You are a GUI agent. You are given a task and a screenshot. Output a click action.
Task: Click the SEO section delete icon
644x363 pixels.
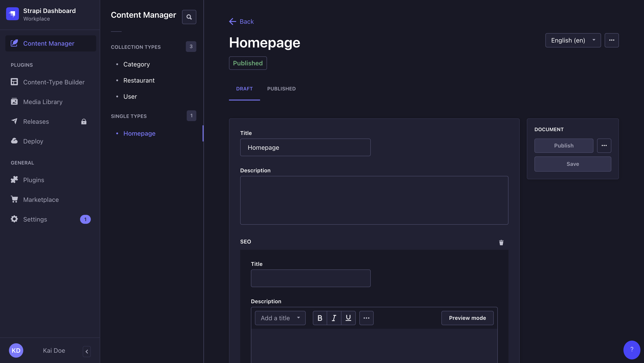(x=501, y=243)
